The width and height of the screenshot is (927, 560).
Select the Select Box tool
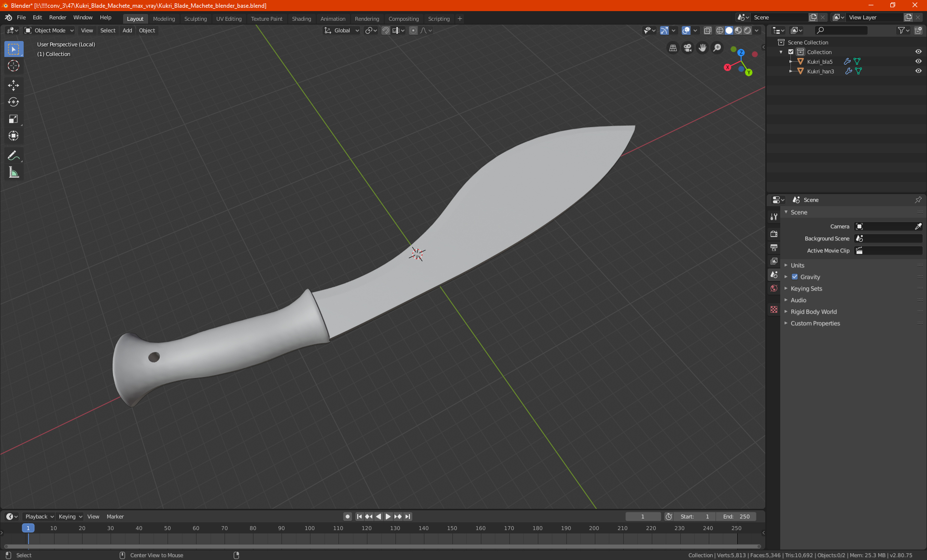(14, 49)
